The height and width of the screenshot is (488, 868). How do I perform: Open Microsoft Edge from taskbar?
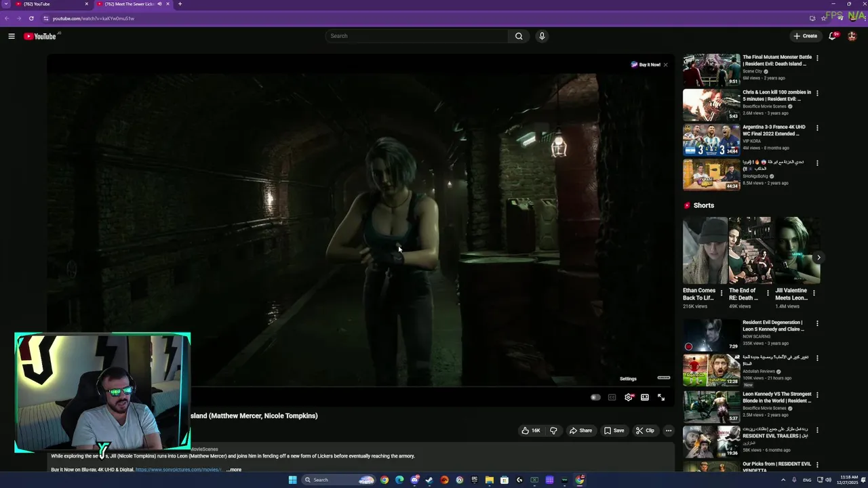399,480
